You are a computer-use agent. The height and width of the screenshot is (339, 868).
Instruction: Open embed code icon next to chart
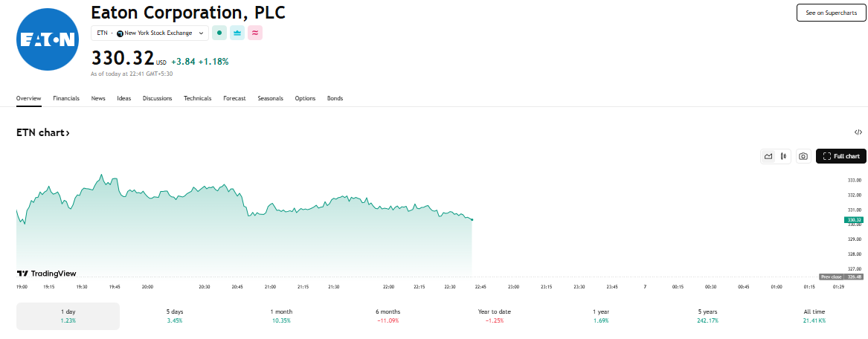pyautogui.click(x=858, y=132)
